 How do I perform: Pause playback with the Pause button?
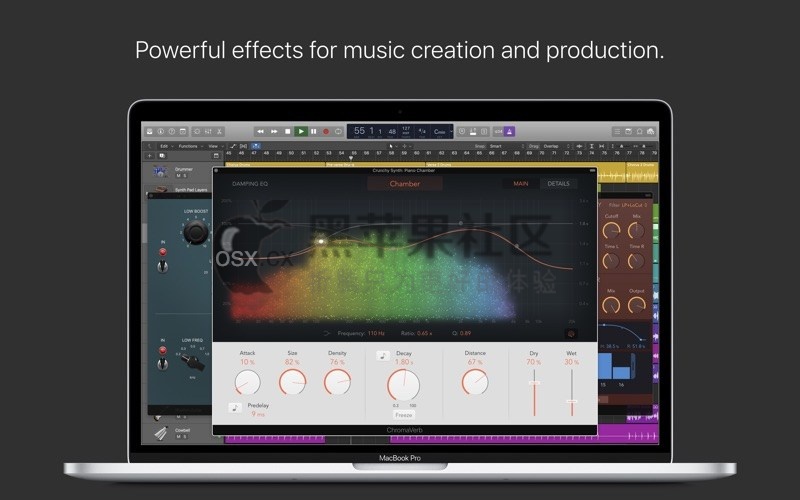point(314,131)
